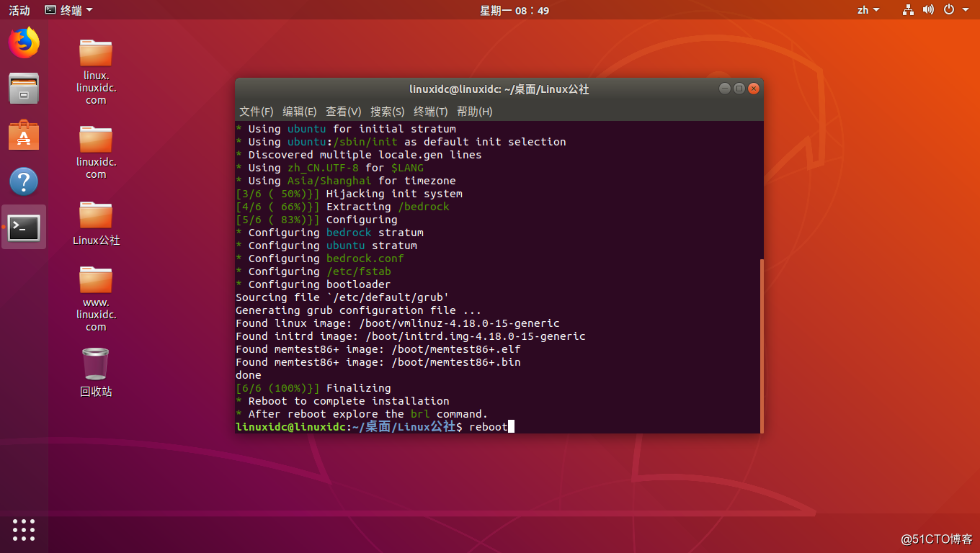Click the Help icon in the dock
Image resolution: width=980 pixels, height=553 pixels.
pyautogui.click(x=24, y=181)
